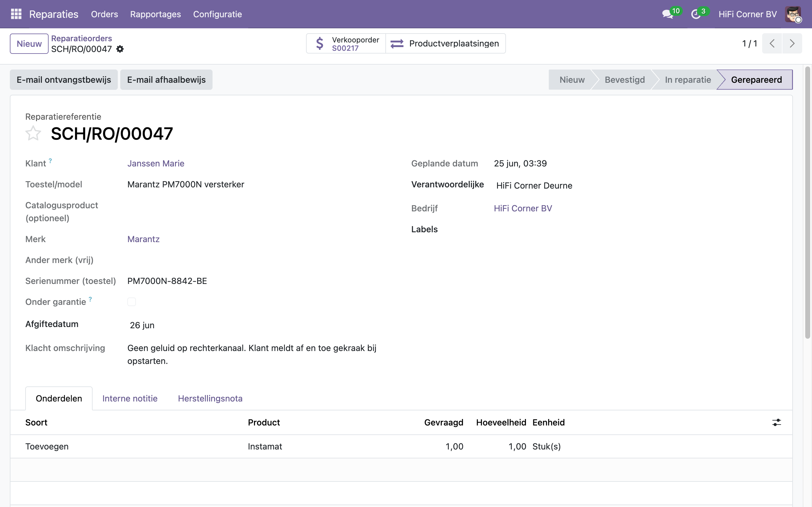Click the user avatar picture

[x=793, y=14]
